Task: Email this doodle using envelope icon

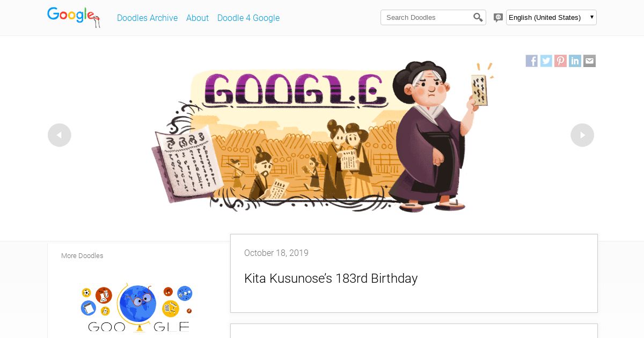Action: 590,61
